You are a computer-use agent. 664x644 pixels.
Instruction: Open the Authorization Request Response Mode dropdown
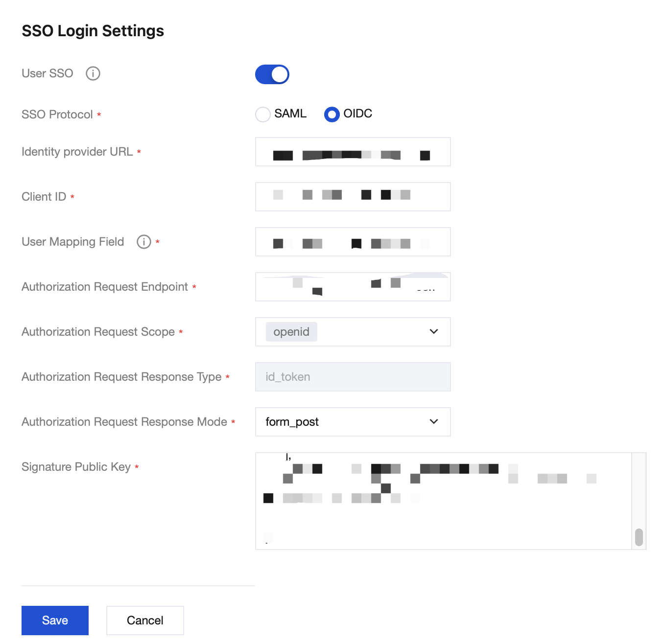point(353,422)
